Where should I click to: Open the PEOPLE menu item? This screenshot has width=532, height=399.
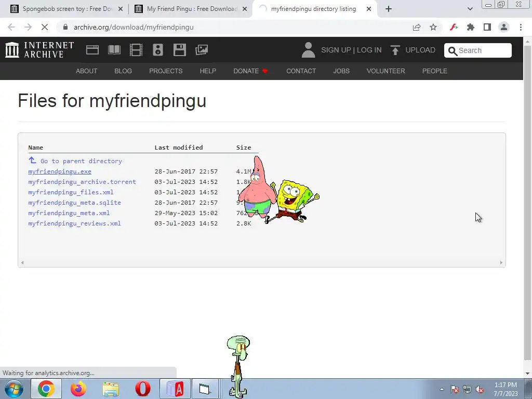tap(435, 71)
